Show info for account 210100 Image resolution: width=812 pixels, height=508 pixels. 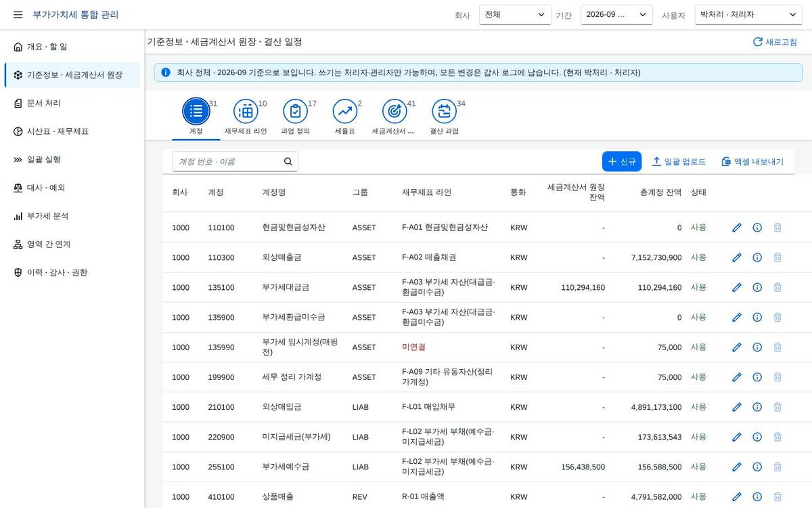click(x=757, y=407)
